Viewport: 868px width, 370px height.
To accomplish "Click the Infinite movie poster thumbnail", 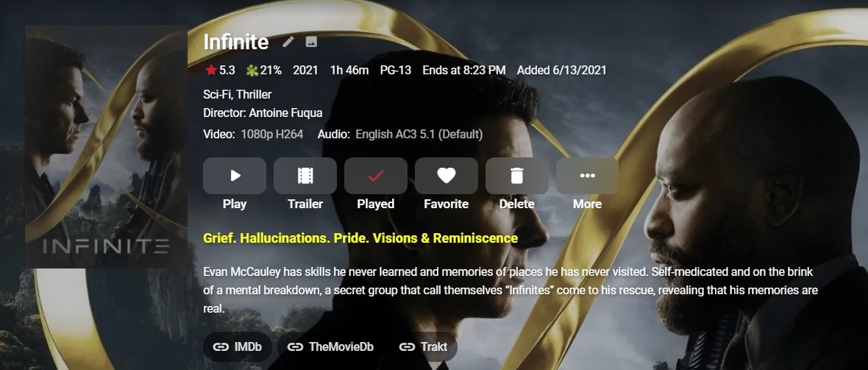I will pyautogui.click(x=106, y=147).
